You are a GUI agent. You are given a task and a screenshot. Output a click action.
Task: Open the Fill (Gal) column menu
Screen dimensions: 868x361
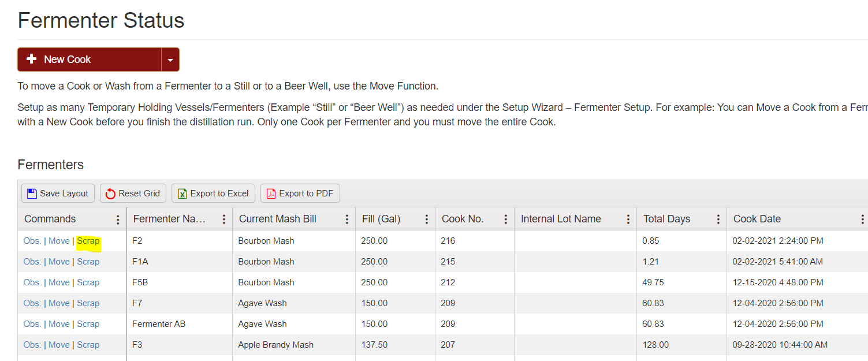[x=427, y=219]
